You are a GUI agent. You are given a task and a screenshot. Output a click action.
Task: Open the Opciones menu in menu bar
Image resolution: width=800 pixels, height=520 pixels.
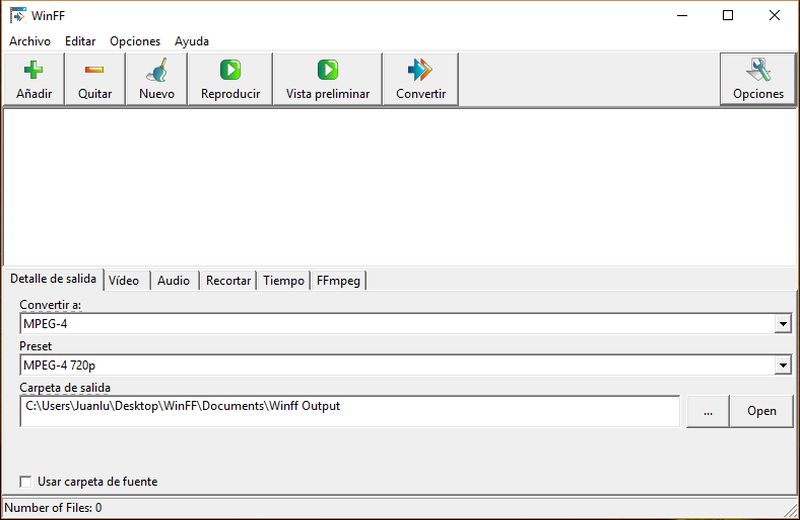pyautogui.click(x=135, y=41)
